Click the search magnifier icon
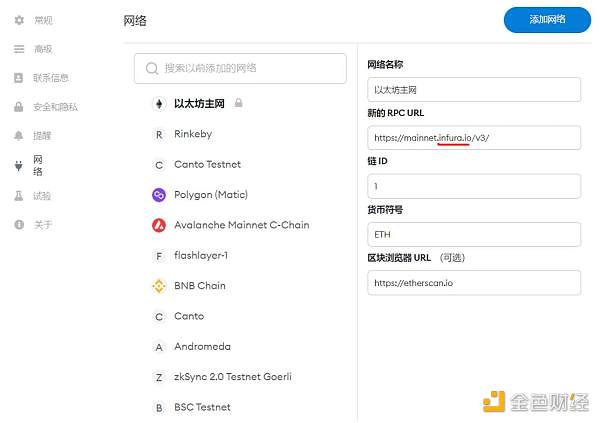Screen dimensions: 600x423 pos(152,69)
